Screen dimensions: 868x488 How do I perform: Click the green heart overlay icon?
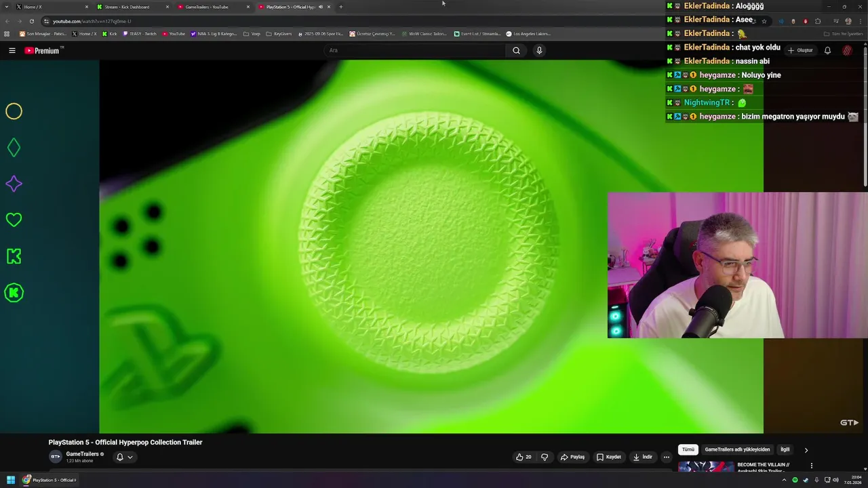tap(14, 220)
